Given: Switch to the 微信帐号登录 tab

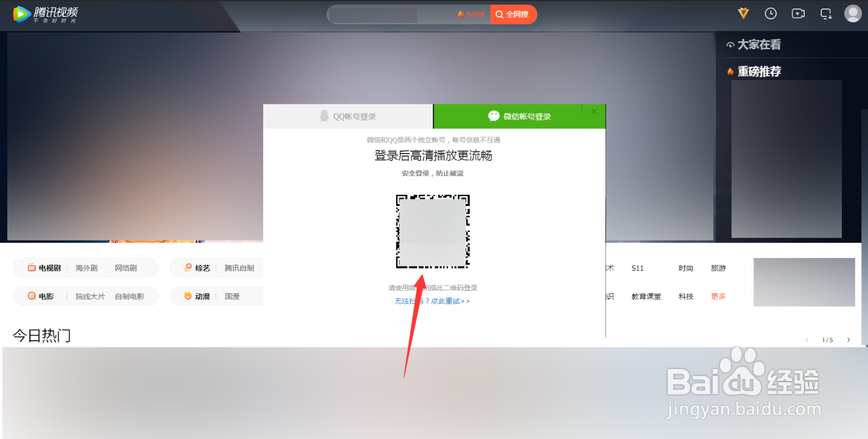Looking at the screenshot, I should pos(519,116).
